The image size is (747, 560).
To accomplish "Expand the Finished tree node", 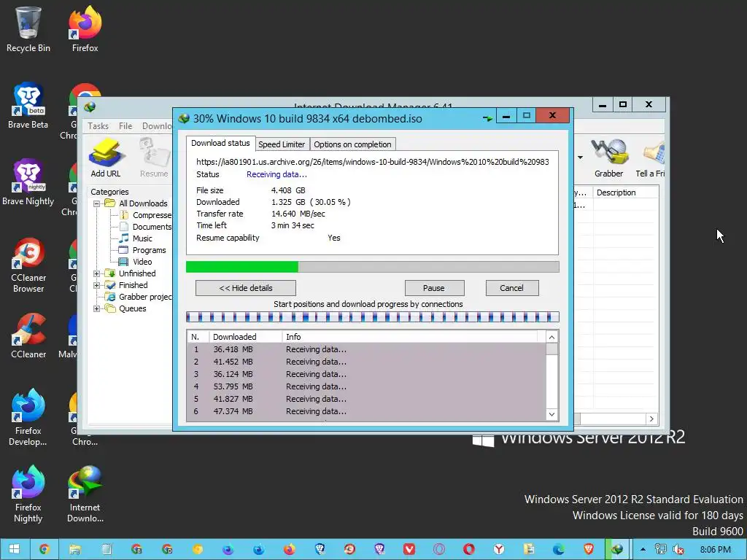I will click(97, 285).
